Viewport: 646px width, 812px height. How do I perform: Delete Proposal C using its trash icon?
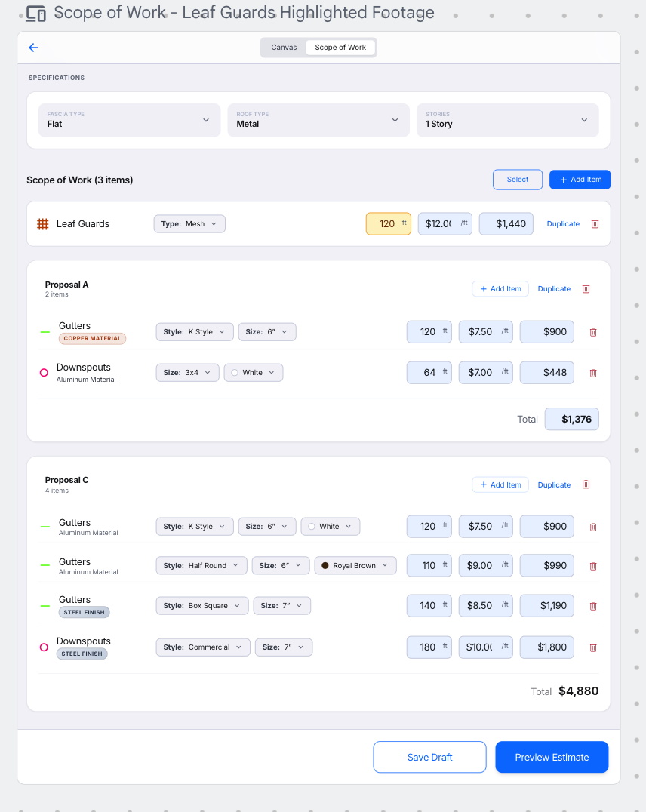586,484
